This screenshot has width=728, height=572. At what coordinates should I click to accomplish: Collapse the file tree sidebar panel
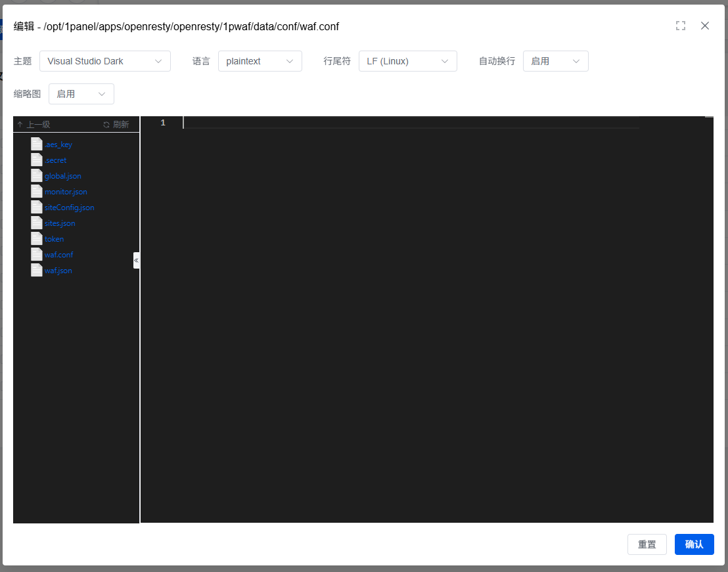[136, 261]
